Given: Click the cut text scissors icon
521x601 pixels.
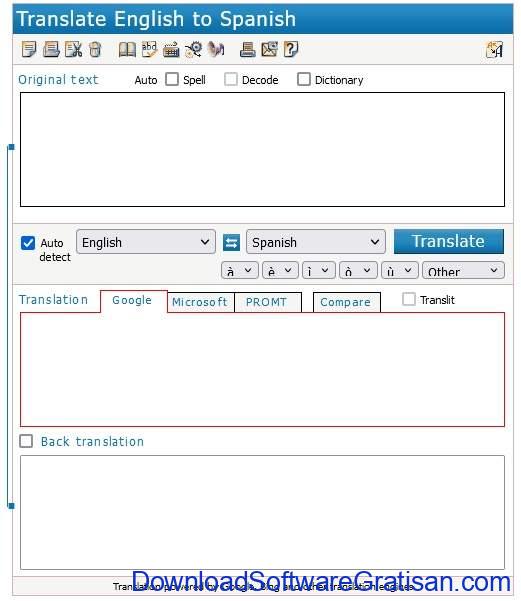Looking at the screenshot, I should click(73, 50).
